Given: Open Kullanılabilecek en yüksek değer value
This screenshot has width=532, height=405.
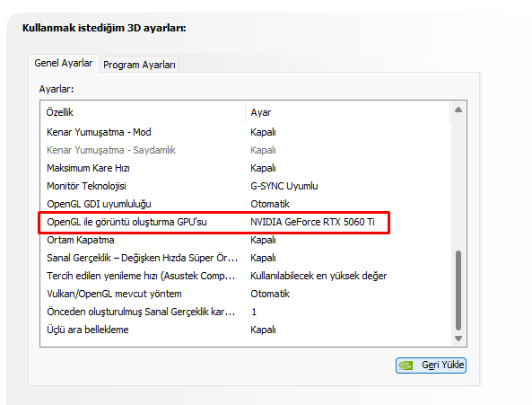Looking at the screenshot, I should [x=318, y=276].
